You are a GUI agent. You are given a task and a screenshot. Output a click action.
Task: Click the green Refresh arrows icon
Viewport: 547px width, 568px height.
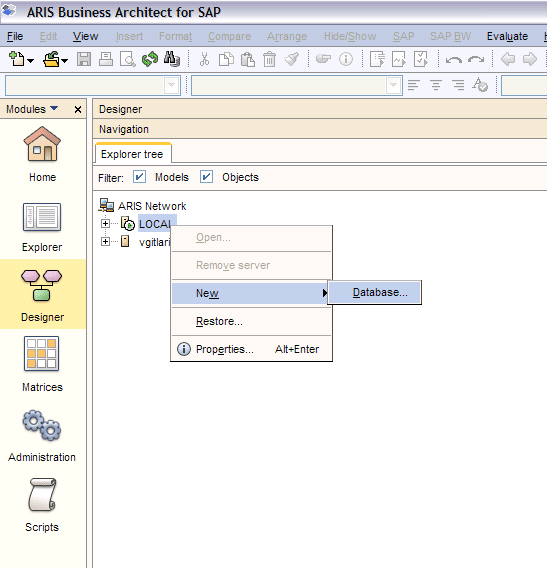(150, 59)
